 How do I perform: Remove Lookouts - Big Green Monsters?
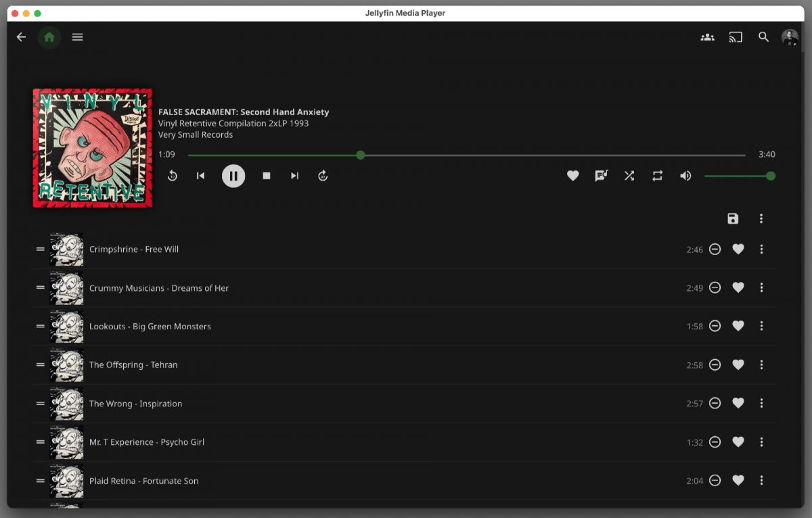[715, 326]
